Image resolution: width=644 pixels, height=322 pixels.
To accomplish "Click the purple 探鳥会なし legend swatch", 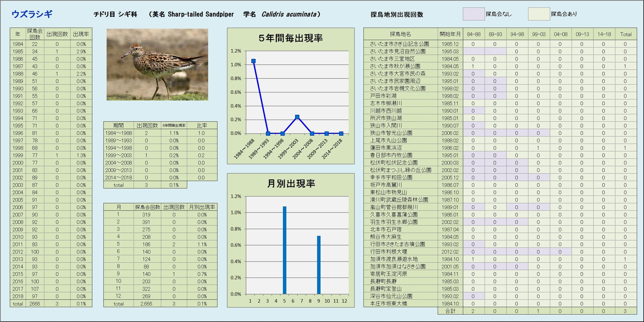I will click(x=473, y=14).
